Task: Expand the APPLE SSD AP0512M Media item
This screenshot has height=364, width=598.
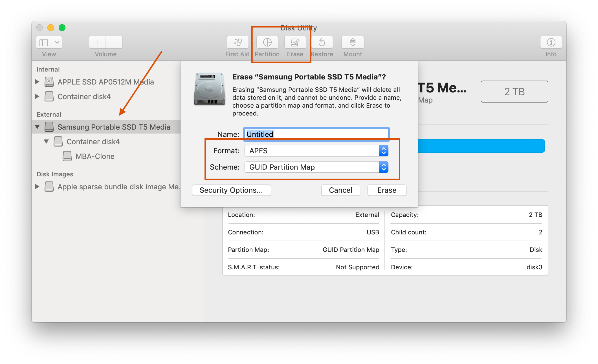Action: 37,82
